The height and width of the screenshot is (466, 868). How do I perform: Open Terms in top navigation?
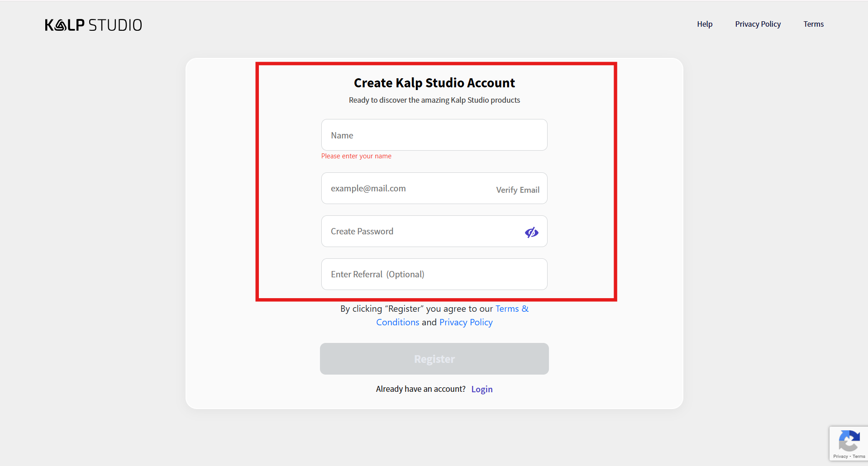[813, 24]
